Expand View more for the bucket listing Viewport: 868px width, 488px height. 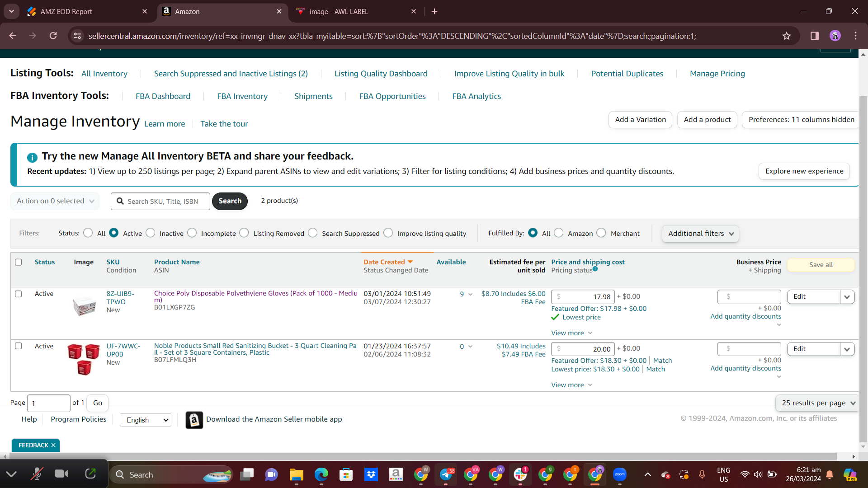click(x=571, y=385)
